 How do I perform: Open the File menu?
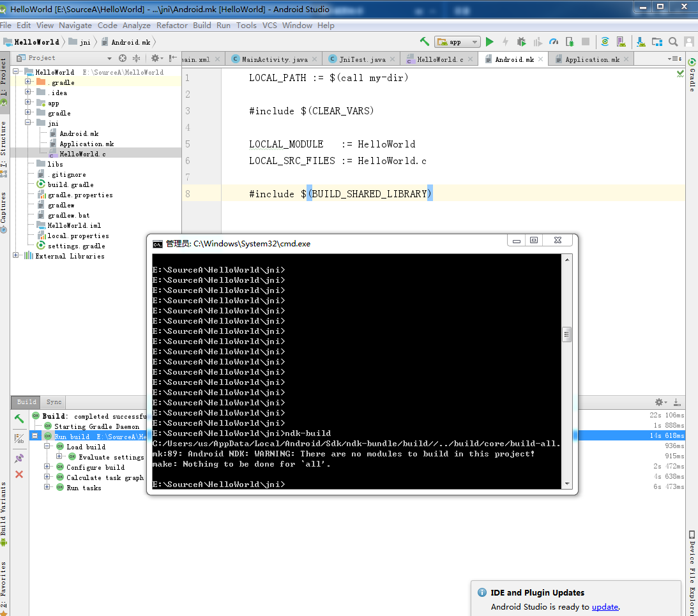point(6,26)
